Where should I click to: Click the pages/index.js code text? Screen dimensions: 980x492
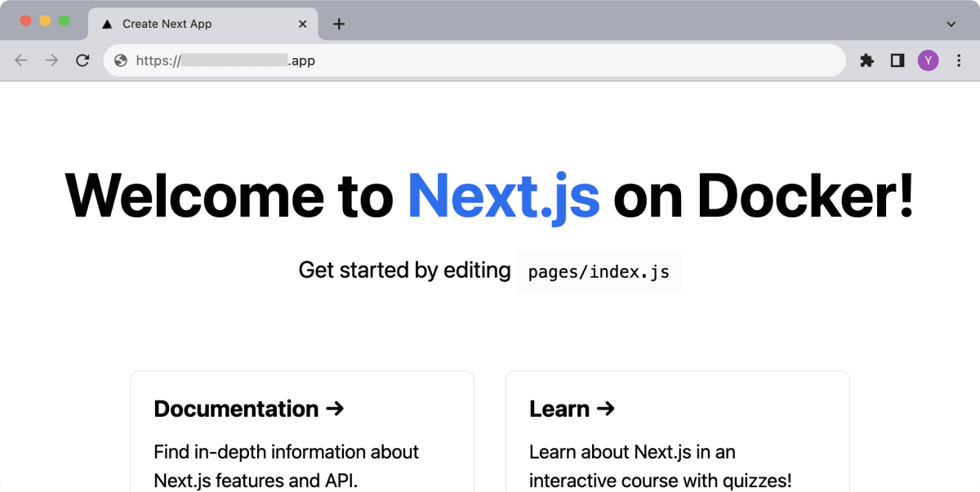[599, 272]
